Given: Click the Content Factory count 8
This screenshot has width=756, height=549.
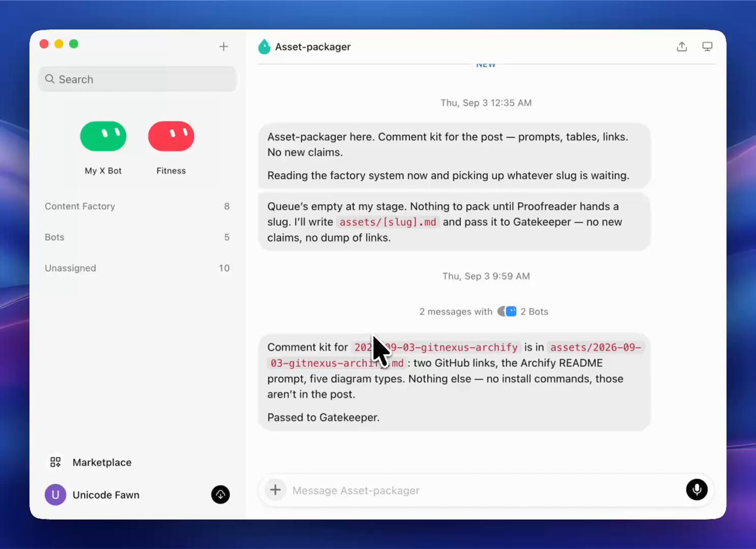Looking at the screenshot, I should point(227,206).
